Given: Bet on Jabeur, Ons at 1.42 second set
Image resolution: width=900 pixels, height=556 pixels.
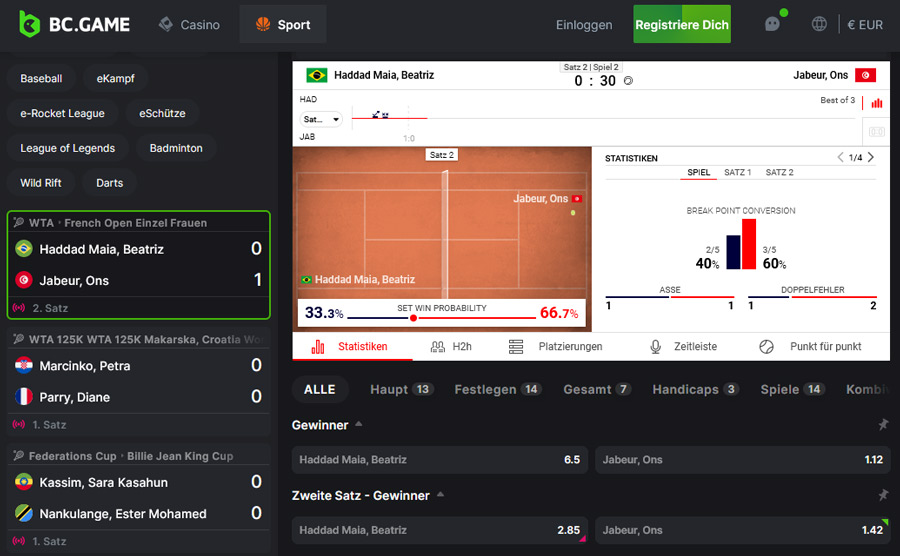Looking at the screenshot, I should tap(743, 530).
